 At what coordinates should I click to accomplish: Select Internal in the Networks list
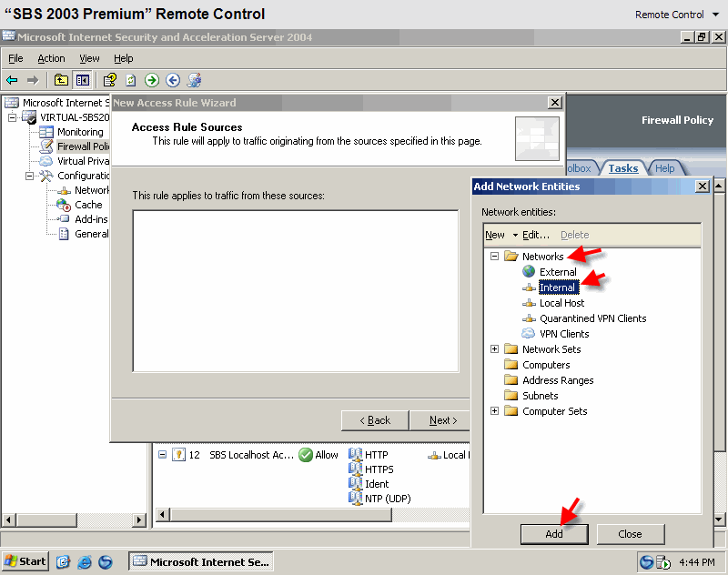click(559, 287)
